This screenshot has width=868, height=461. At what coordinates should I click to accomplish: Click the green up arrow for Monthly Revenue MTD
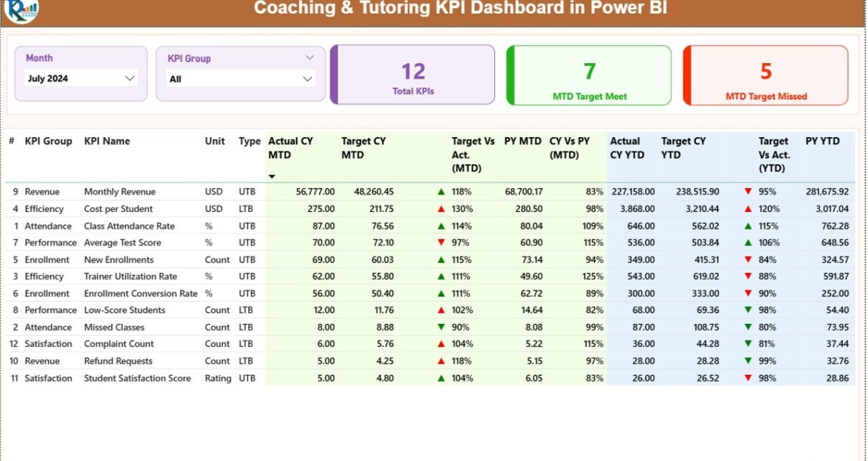point(442,192)
